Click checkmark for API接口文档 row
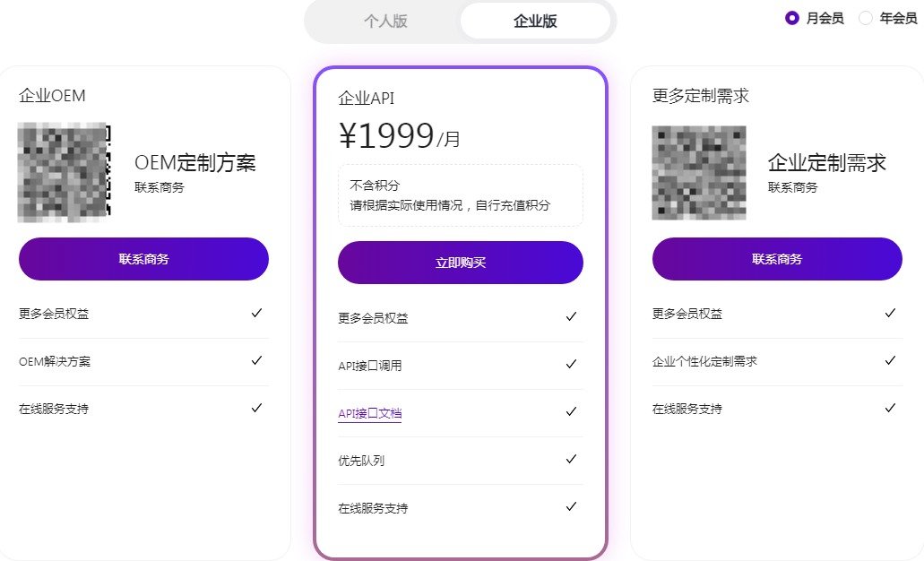924x561 pixels. [571, 411]
